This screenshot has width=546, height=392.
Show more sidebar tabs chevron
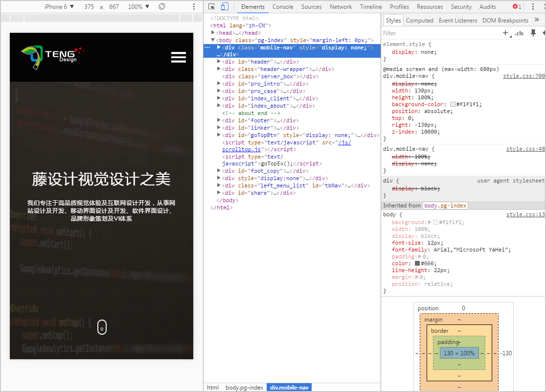[537, 20]
